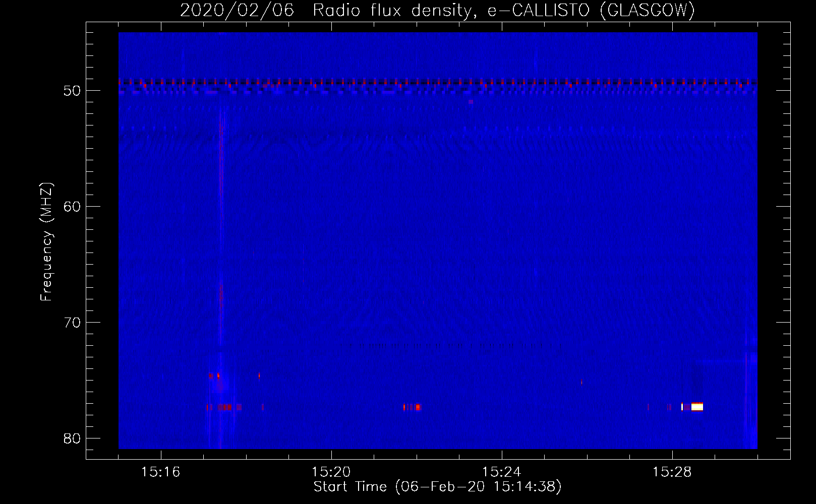Viewport: 816px width, 504px height.
Task: Click the frequency tick label '70'
Action: tap(72, 323)
